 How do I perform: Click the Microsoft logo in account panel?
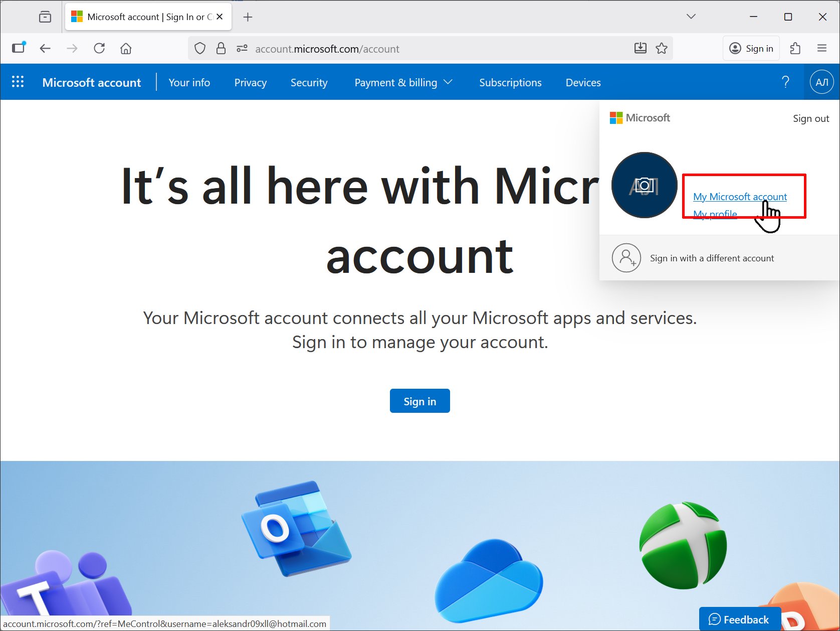click(x=640, y=118)
